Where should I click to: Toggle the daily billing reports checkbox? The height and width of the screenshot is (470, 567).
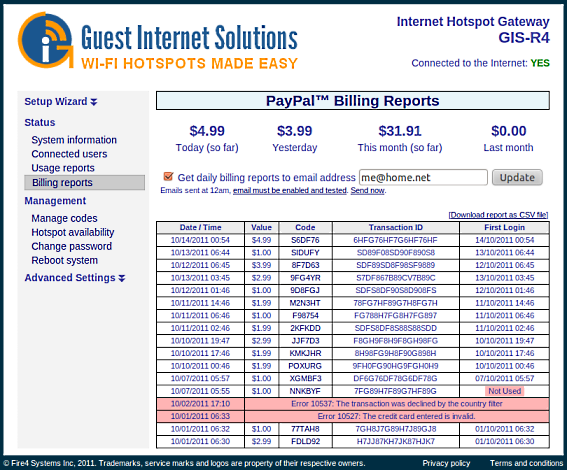[x=168, y=176]
